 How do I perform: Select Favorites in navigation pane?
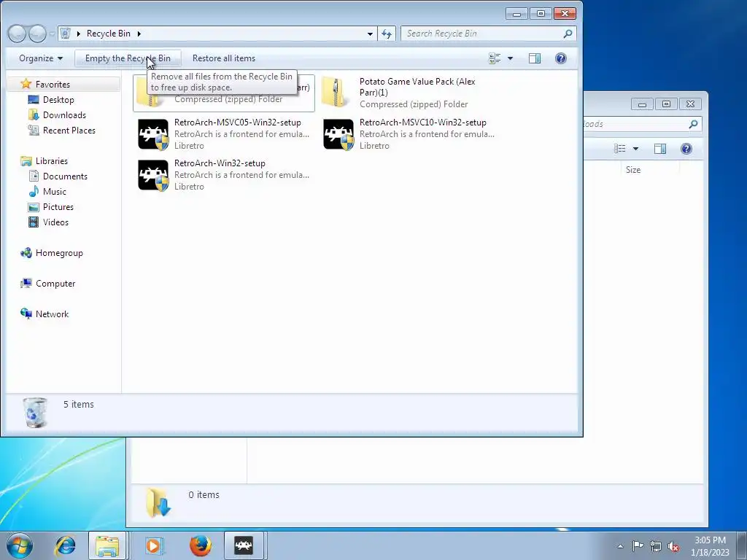point(53,85)
